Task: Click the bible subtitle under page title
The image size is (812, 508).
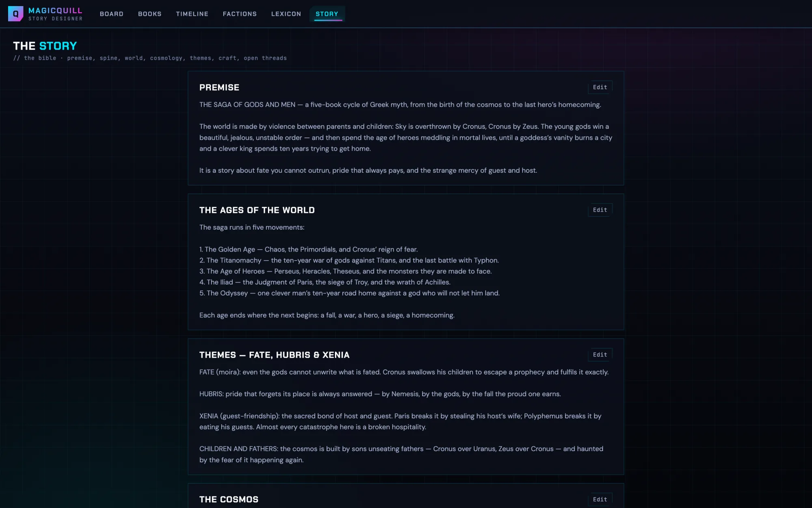Action: pyautogui.click(x=150, y=58)
